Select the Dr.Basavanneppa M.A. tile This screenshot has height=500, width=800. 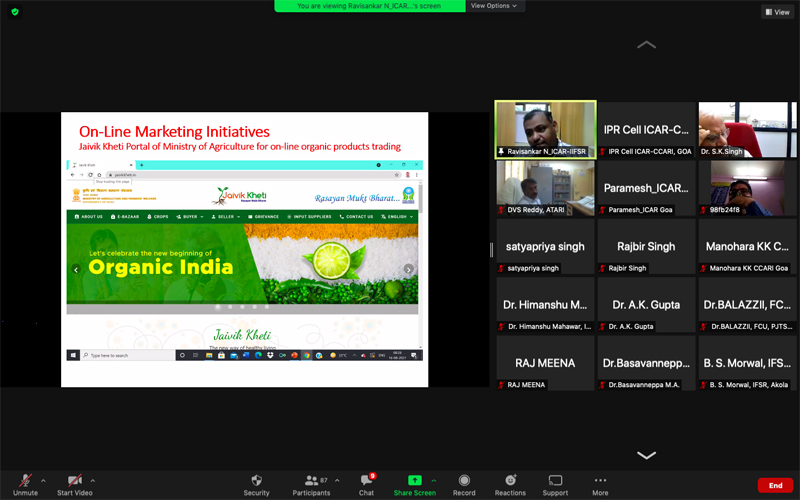pyautogui.click(x=646, y=363)
